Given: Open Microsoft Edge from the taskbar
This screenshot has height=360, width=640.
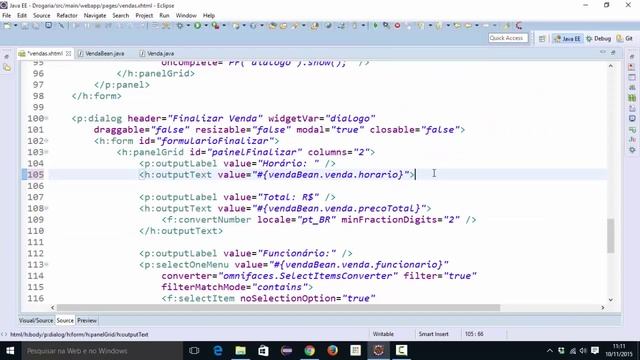Looking at the screenshot, I should [218, 351].
